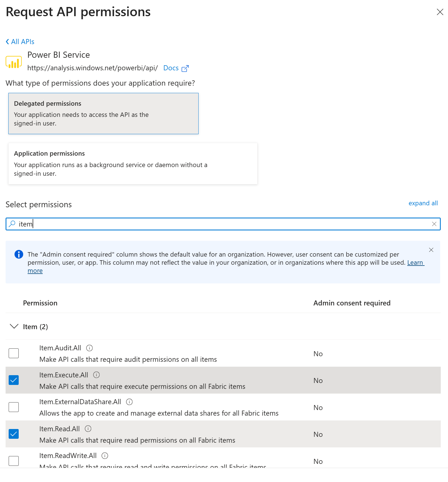Select the Delegated permissions option
This screenshot has width=448, height=482.
pos(103,114)
